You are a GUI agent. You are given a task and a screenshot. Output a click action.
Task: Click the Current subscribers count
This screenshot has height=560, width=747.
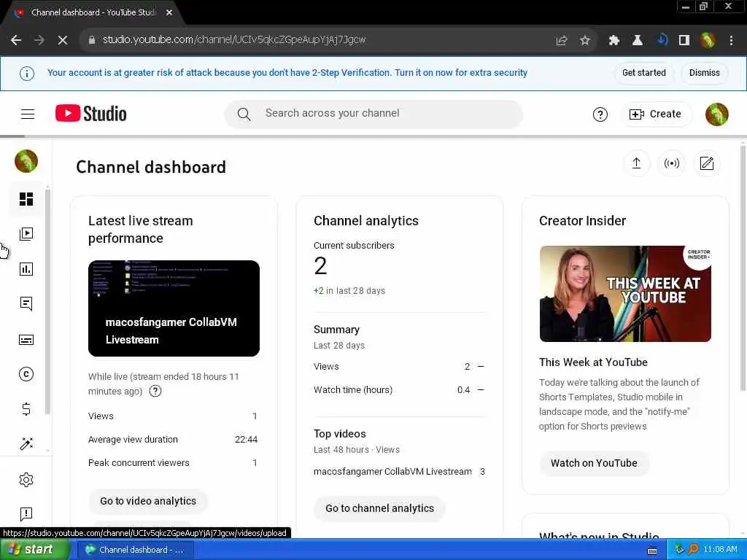[x=321, y=265]
